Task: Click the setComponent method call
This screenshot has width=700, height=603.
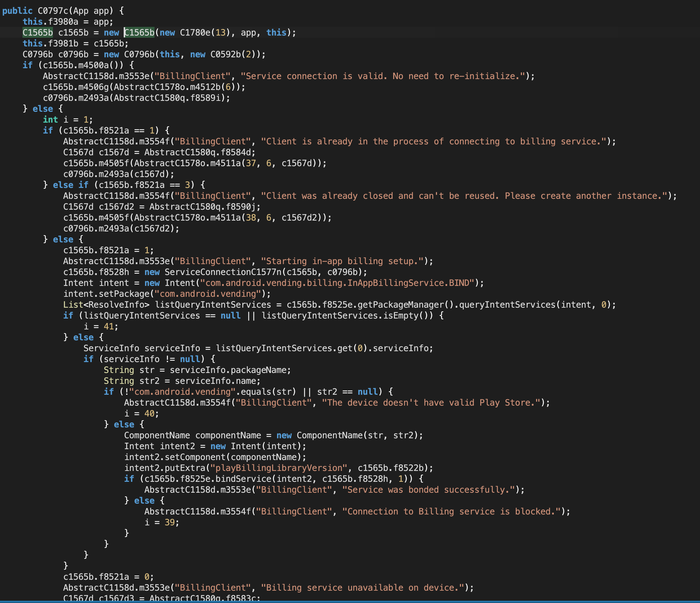Action: click(x=195, y=457)
